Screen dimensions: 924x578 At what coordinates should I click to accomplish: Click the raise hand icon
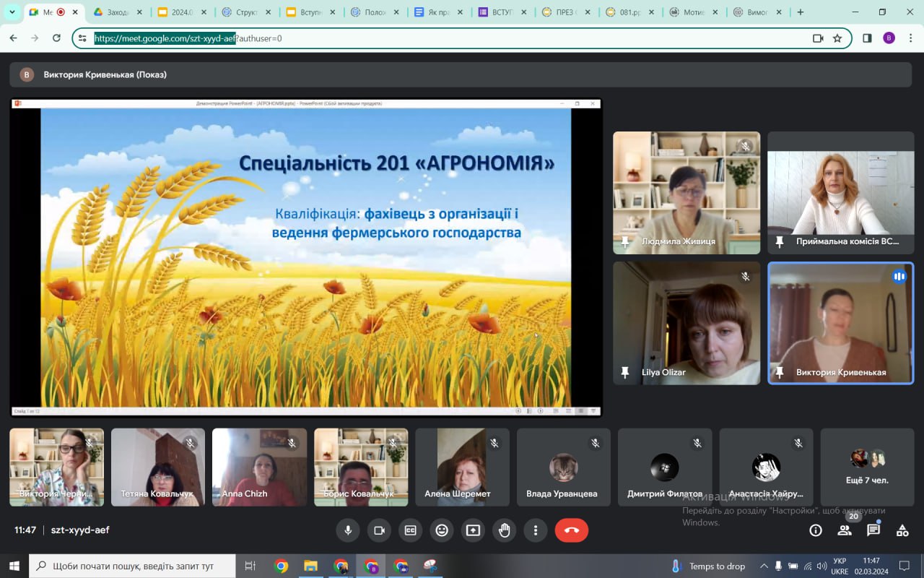point(504,530)
